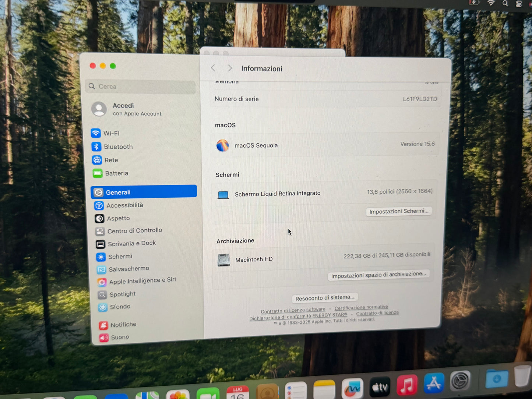Open System Settings from the Dock
This screenshot has width=532, height=399.
pyautogui.click(x=460, y=381)
